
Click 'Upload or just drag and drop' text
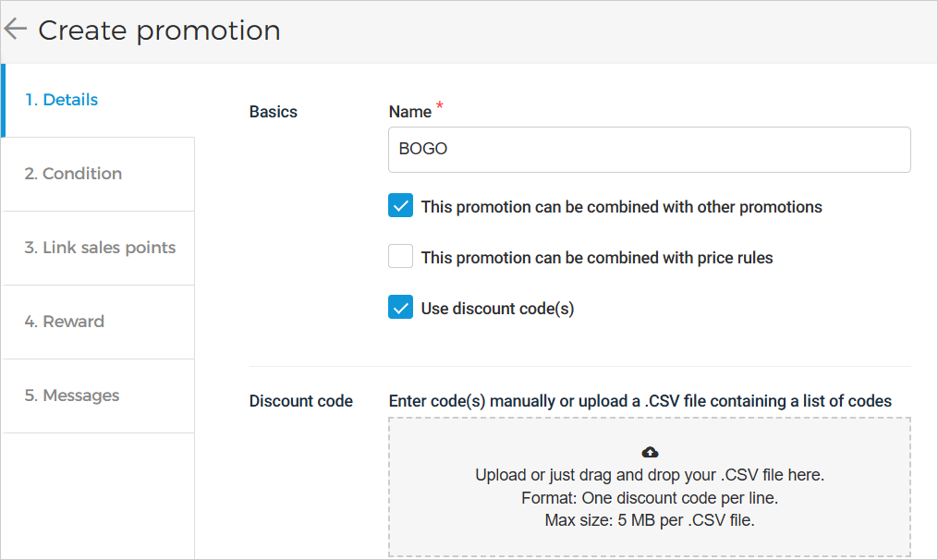click(x=649, y=476)
